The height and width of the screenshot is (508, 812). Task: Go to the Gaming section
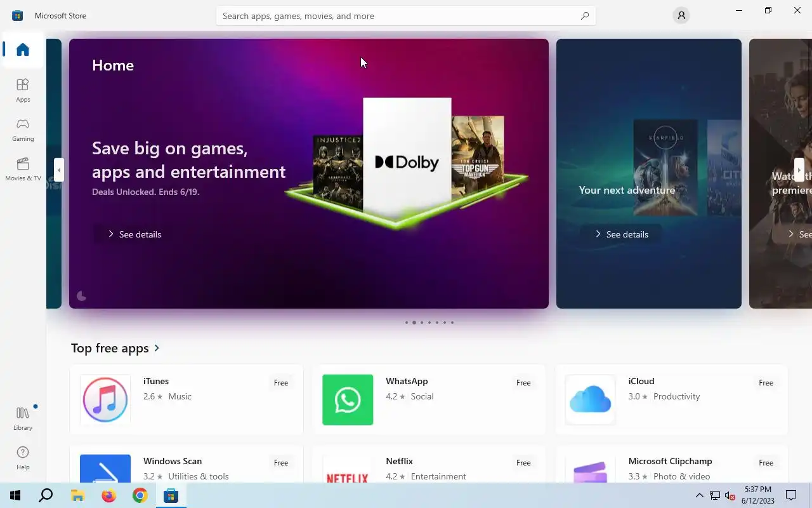click(x=23, y=130)
